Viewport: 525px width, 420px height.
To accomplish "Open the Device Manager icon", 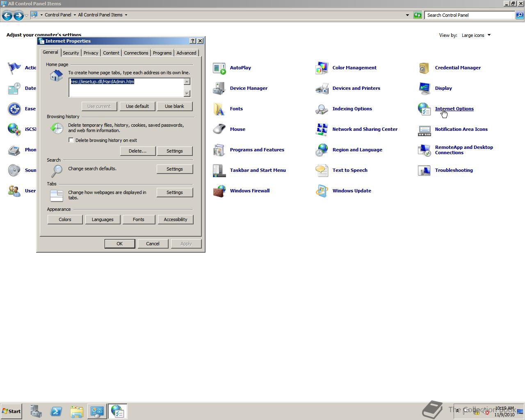I will (219, 89).
